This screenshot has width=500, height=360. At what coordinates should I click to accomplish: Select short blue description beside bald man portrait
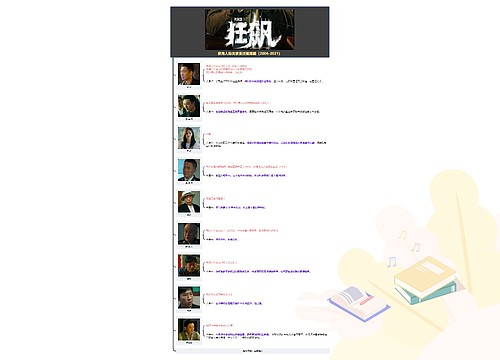point(222,239)
